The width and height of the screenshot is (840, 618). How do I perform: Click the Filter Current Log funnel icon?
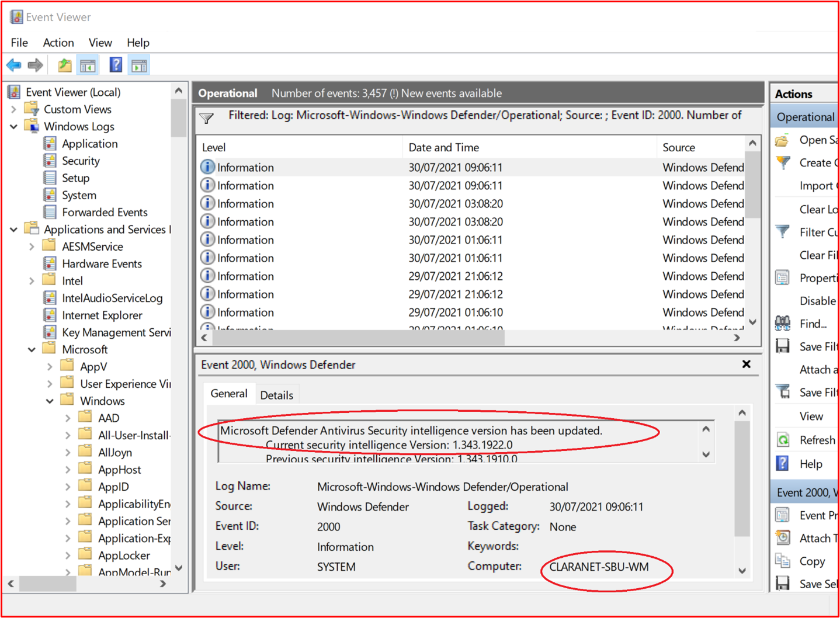pos(783,232)
